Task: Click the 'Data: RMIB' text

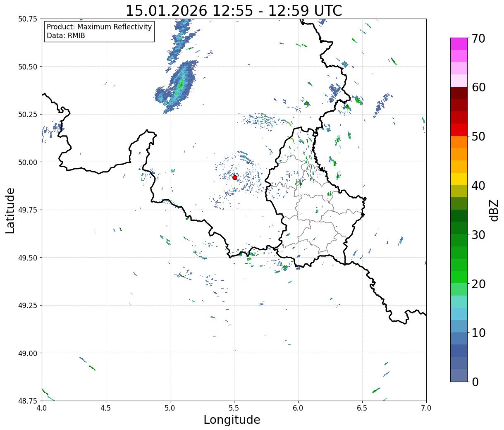Action: click(x=66, y=36)
